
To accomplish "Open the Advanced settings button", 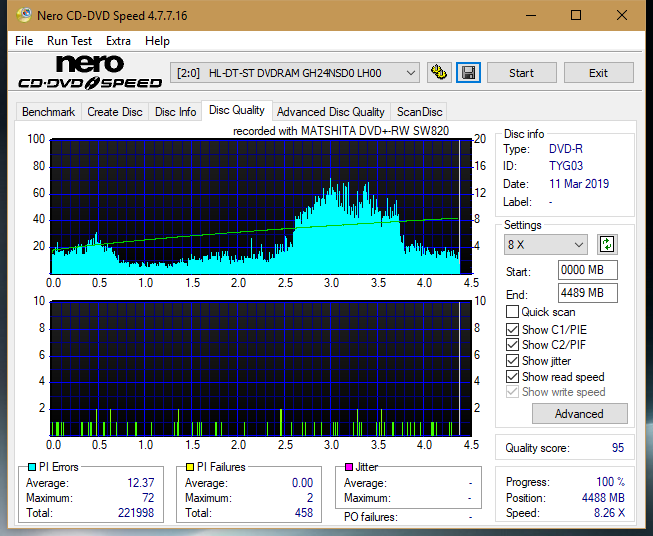I will click(579, 414).
